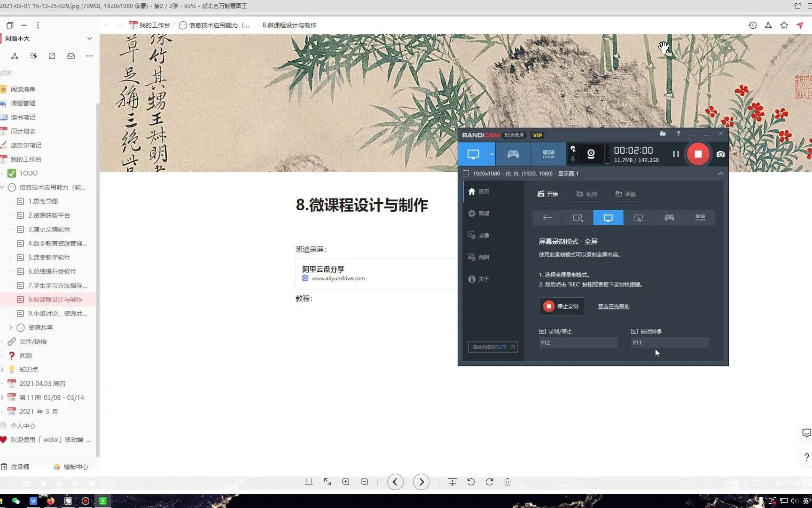This screenshot has height=508, width=812.
Task: Open the 3.演示文稿软件 page
Action: tap(48, 229)
